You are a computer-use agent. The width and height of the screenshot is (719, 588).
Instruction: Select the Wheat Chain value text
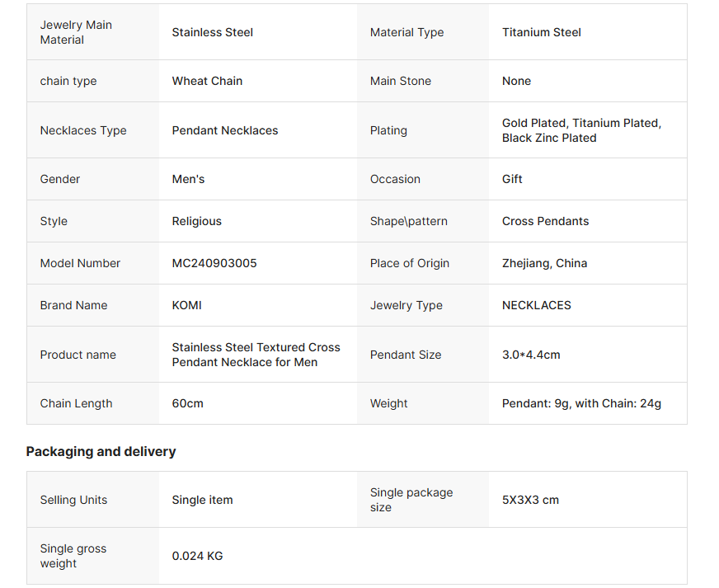tap(207, 81)
